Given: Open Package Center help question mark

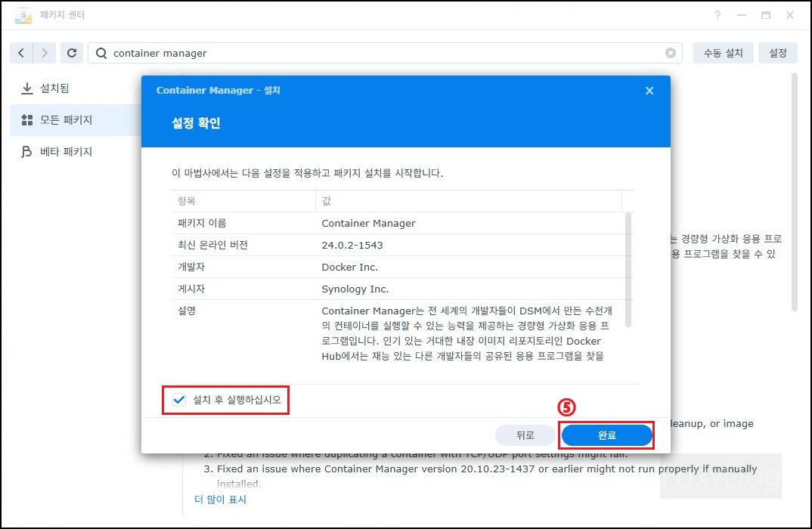Looking at the screenshot, I should 717,15.
